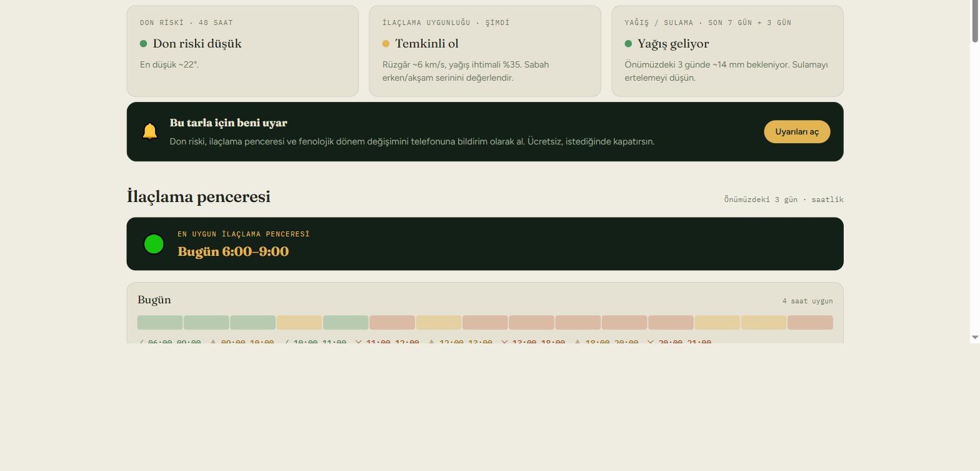This screenshot has height=471, width=980.
Task: Open the "Yağış geliyor" card title
Action: tap(673, 44)
